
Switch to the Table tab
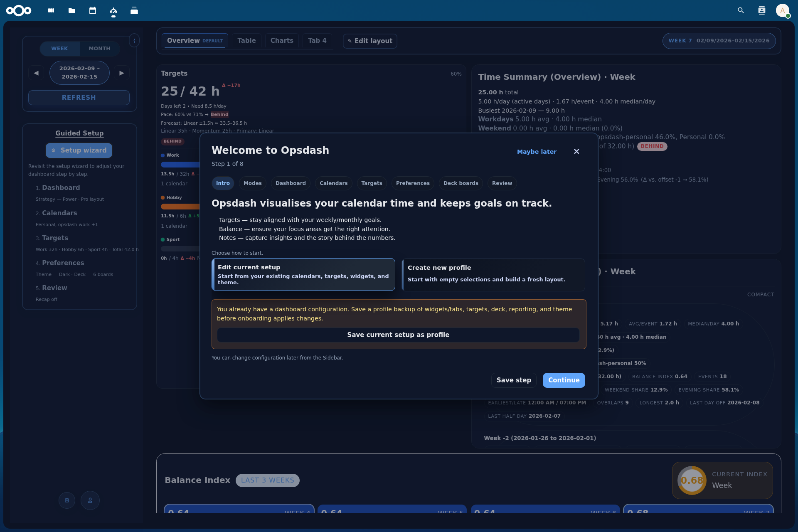(247, 41)
